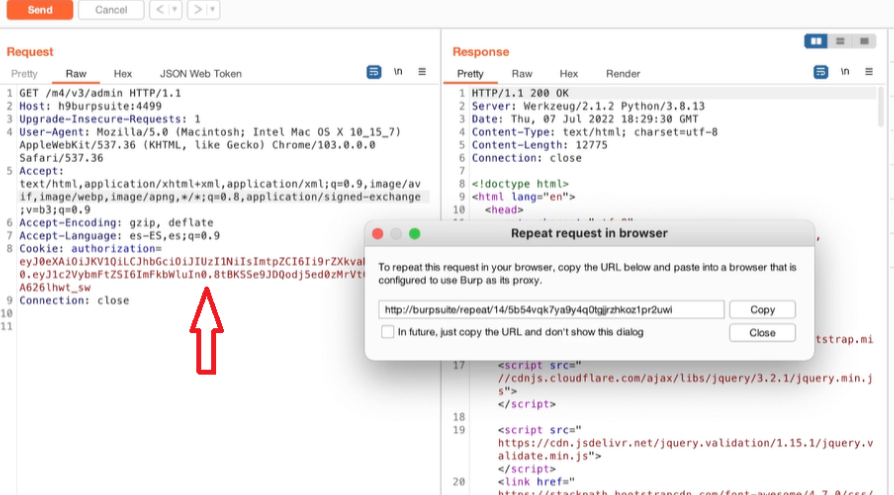The width and height of the screenshot is (894, 495).
Task: Click Copy in the repeat dialog
Action: click(762, 310)
